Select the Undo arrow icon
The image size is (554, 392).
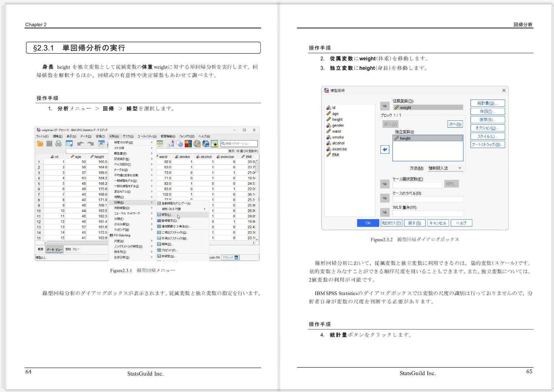tap(81, 144)
